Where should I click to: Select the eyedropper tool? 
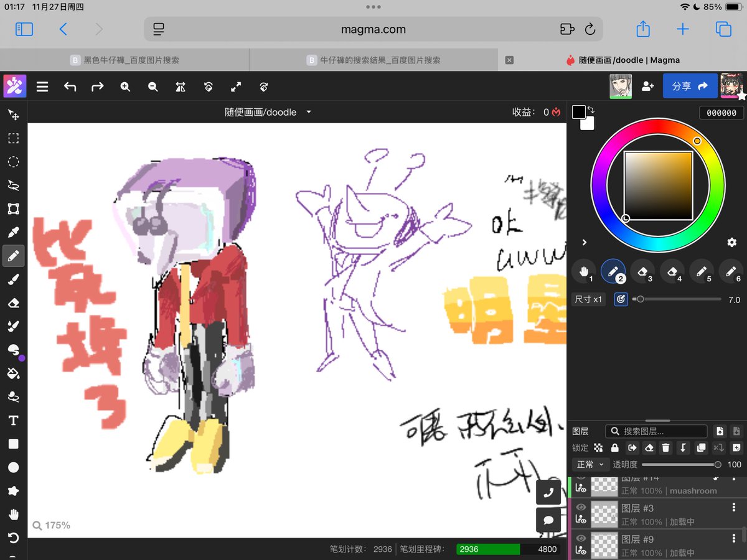[x=13, y=233]
